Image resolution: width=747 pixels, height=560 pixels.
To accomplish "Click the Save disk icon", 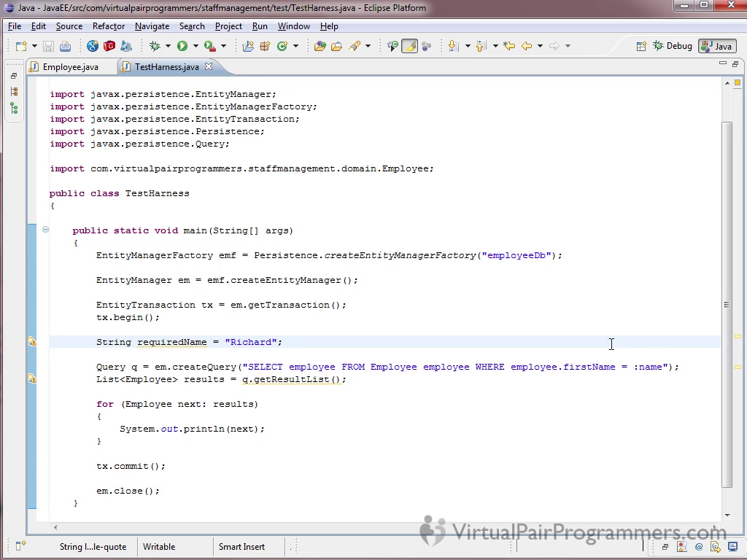I will point(48,46).
